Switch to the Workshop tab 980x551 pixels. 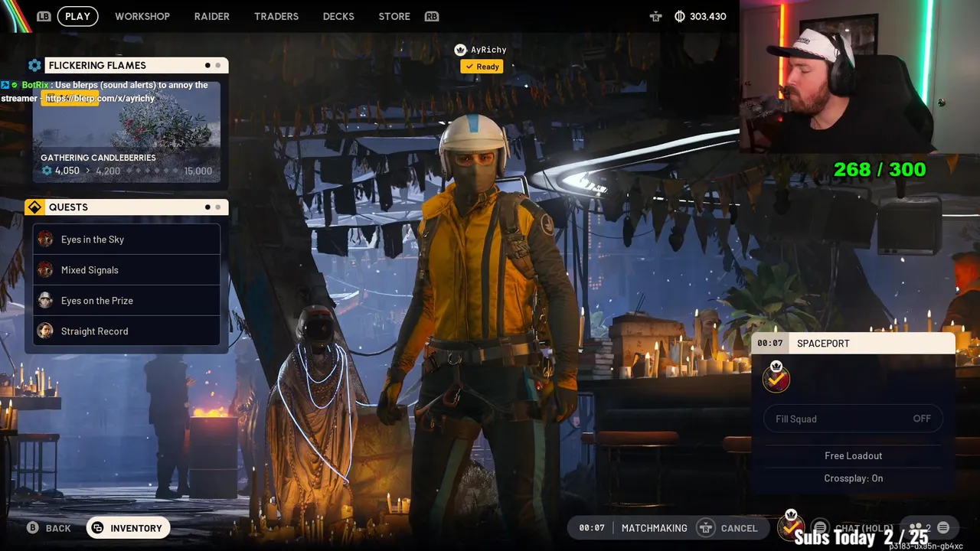pyautogui.click(x=142, y=16)
